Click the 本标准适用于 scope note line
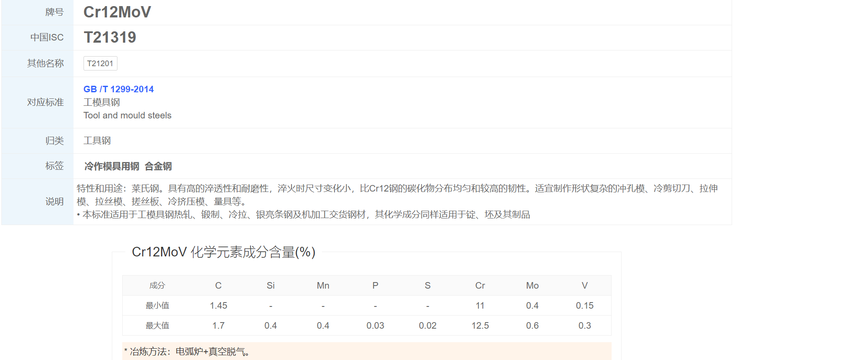The height and width of the screenshot is (360, 860). [303, 215]
